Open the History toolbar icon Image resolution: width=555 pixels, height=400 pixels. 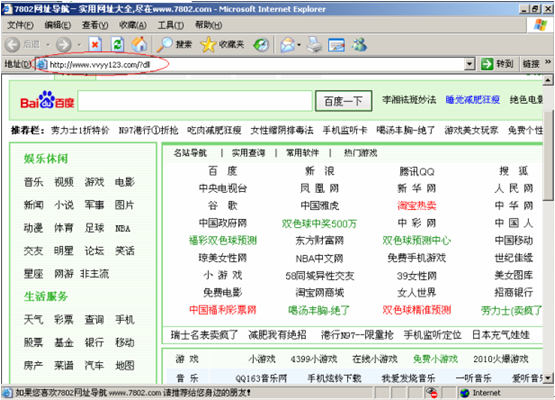point(261,45)
